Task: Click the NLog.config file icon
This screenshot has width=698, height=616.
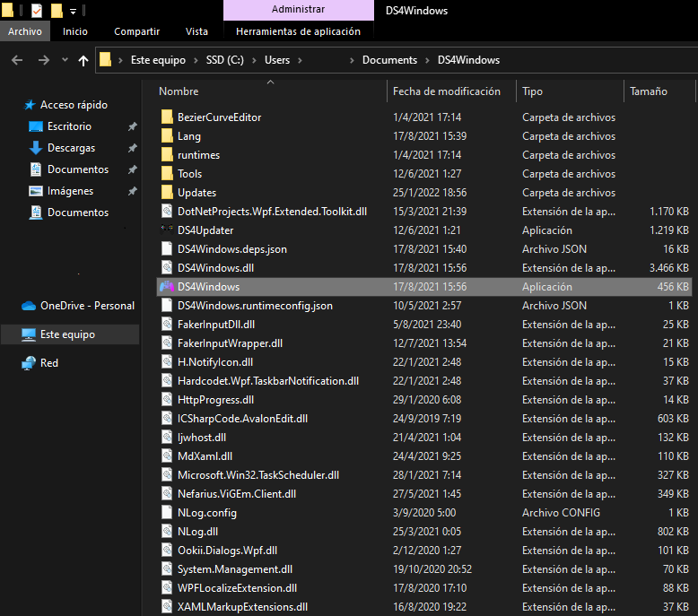Action: 167,512
